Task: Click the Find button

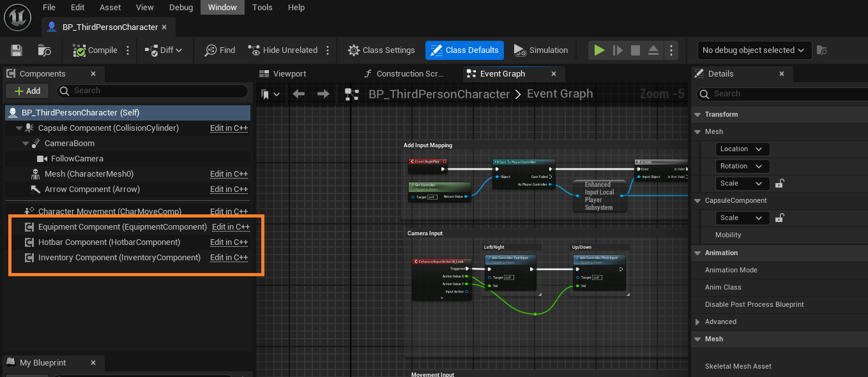Action: pyautogui.click(x=220, y=50)
